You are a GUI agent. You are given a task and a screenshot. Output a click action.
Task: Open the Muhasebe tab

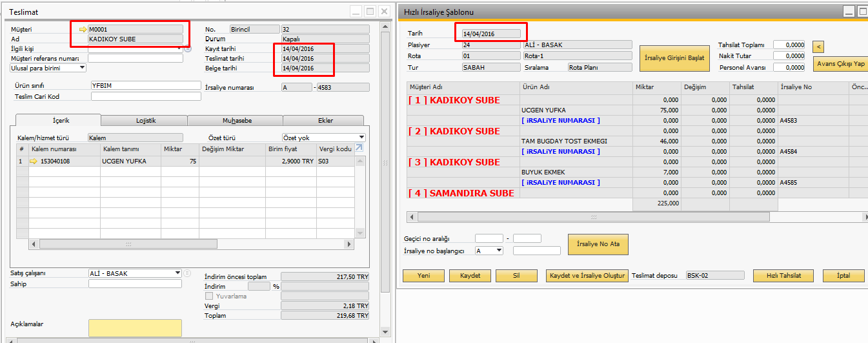click(x=235, y=120)
